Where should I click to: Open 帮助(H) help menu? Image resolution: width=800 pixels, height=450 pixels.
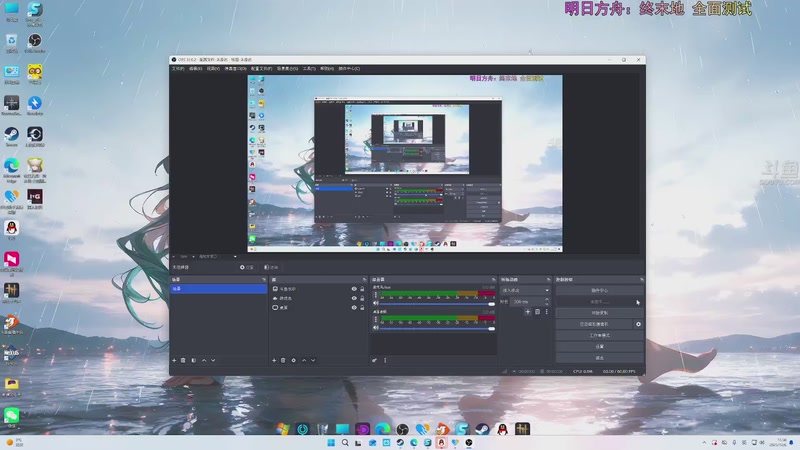tap(327, 68)
